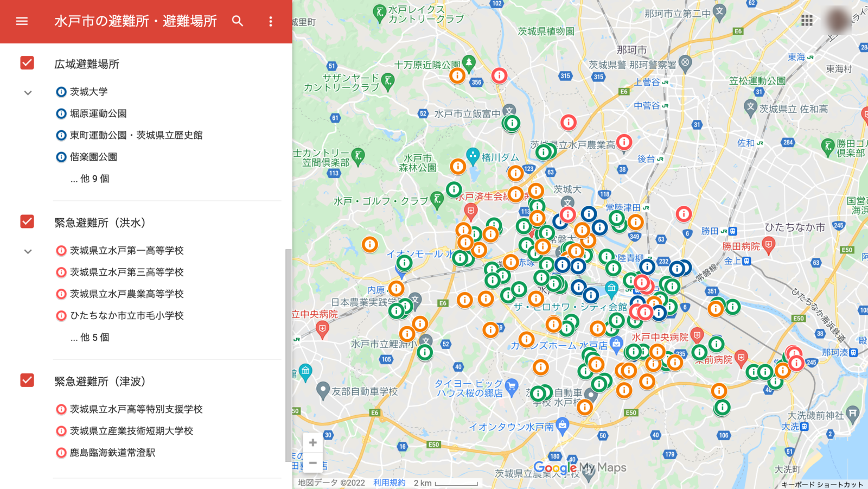This screenshot has height=489, width=868.
Task: Click the orange marker left of 楮川ダム
Action: 458,166
